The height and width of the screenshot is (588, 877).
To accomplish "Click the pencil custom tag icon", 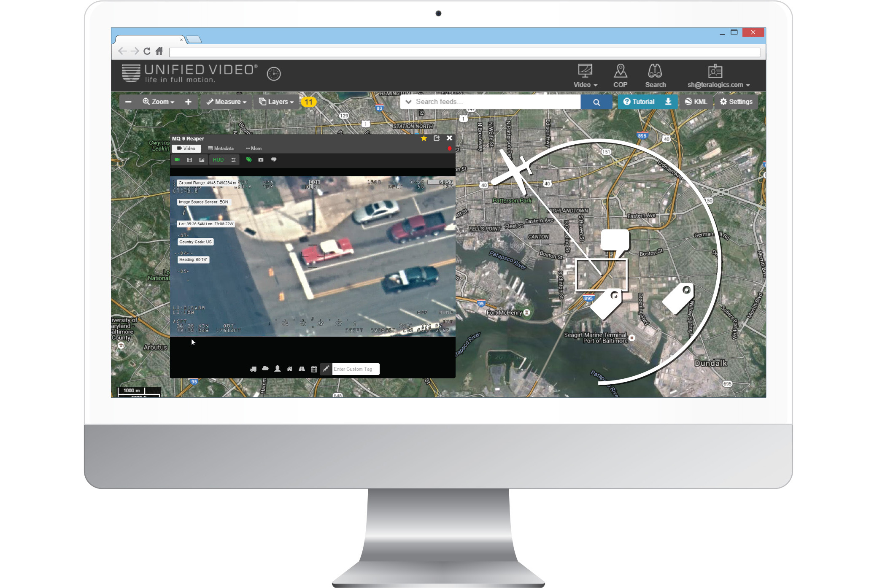I will [326, 369].
